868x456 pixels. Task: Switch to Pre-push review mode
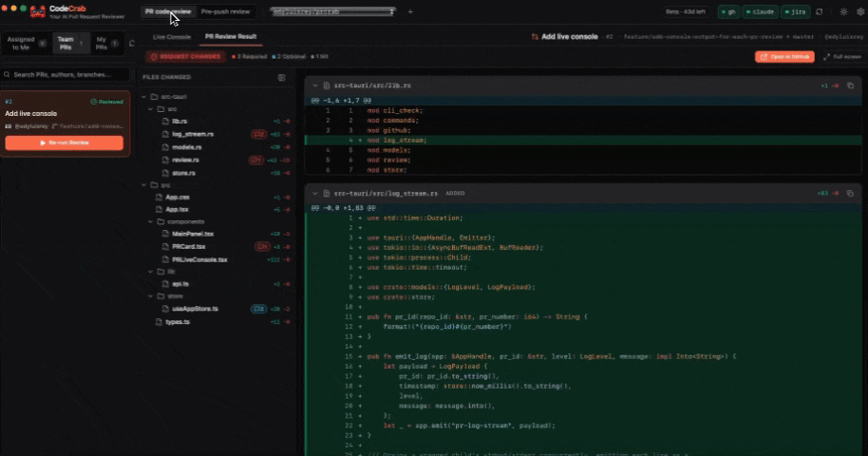coord(225,11)
